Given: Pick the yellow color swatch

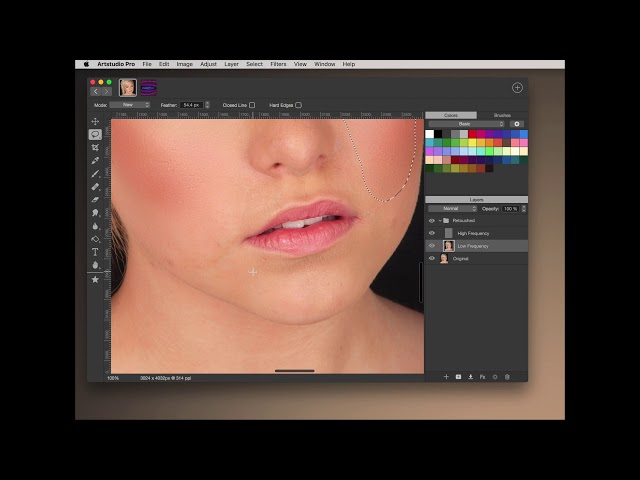Looking at the screenshot, I should [x=472, y=142].
